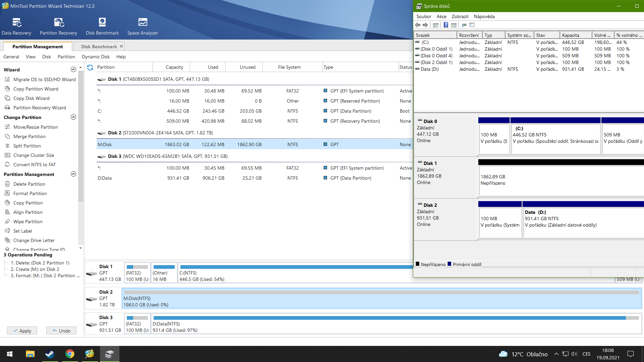Select the Wipe Partition option
Image resolution: width=644 pixels, height=362 pixels.
[28, 222]
